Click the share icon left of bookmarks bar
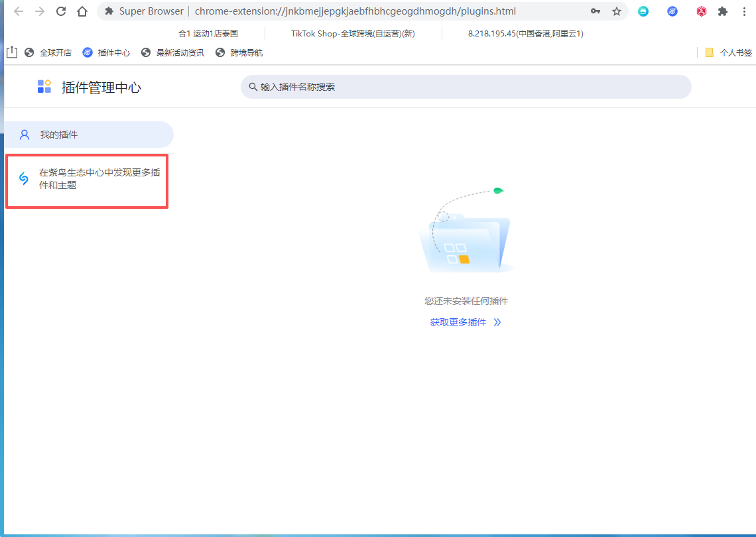This screenshot has width=756, height=537. pos(11,52)
